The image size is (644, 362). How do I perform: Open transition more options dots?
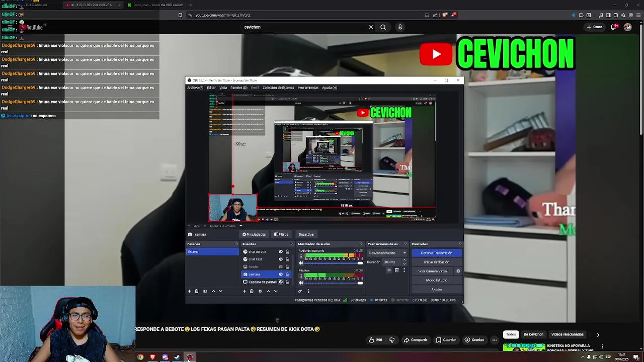(404, 270)
